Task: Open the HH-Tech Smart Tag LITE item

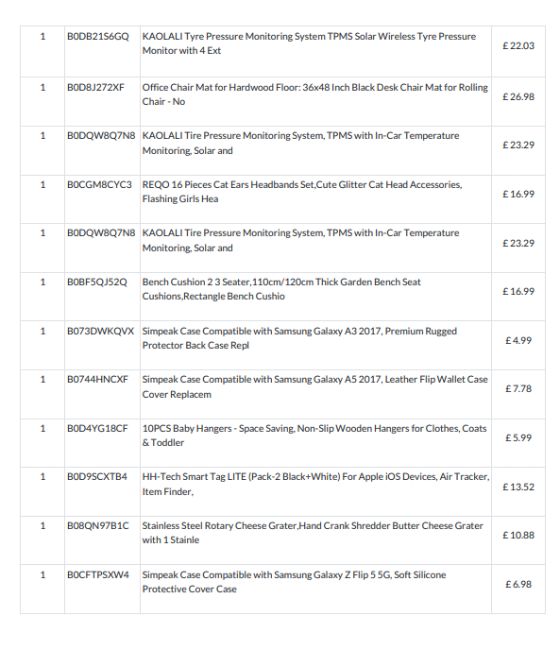Action: tap(316, 484)
